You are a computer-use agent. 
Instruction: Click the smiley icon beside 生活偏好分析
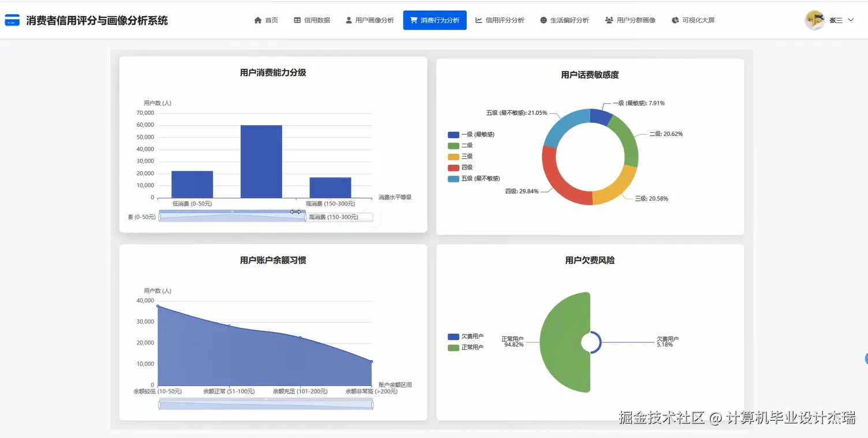pos(543,20)
